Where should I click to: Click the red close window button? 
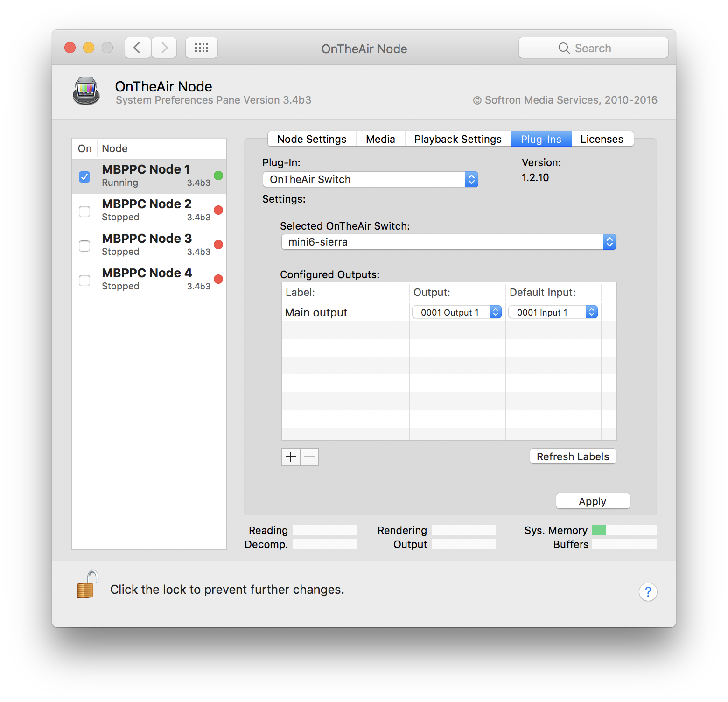click(x=70, y=48)
